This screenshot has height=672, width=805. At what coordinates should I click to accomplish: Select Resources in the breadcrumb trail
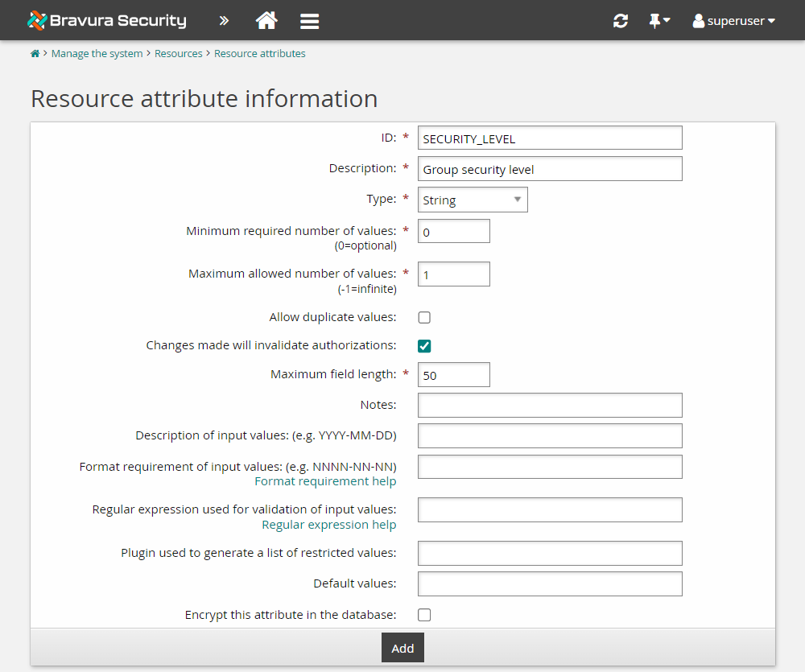(178, 53)
